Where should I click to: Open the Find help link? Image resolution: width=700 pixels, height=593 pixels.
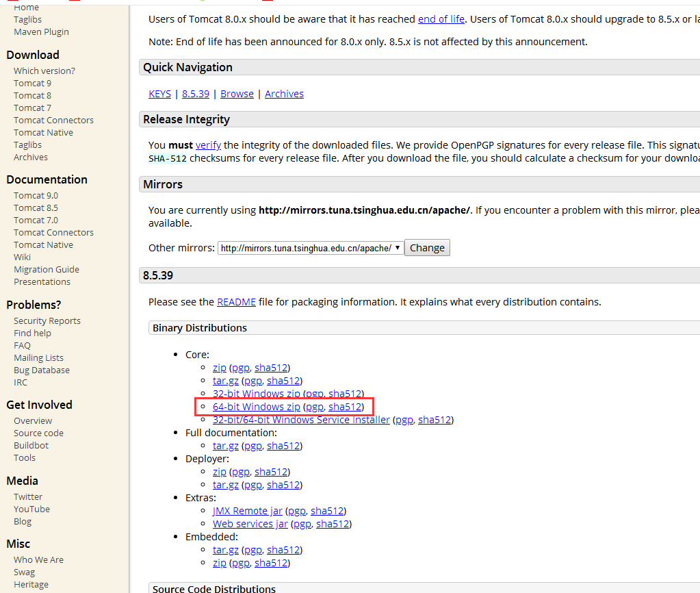[x=32, y=333]
